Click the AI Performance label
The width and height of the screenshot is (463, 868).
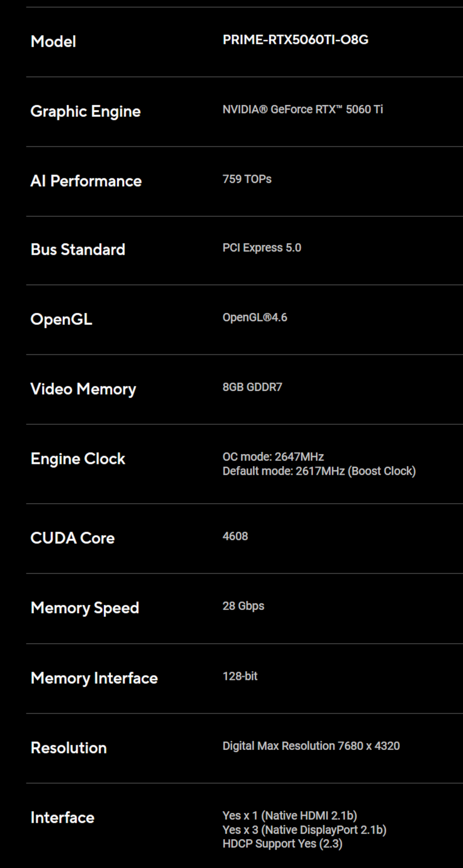coord(86,181)
